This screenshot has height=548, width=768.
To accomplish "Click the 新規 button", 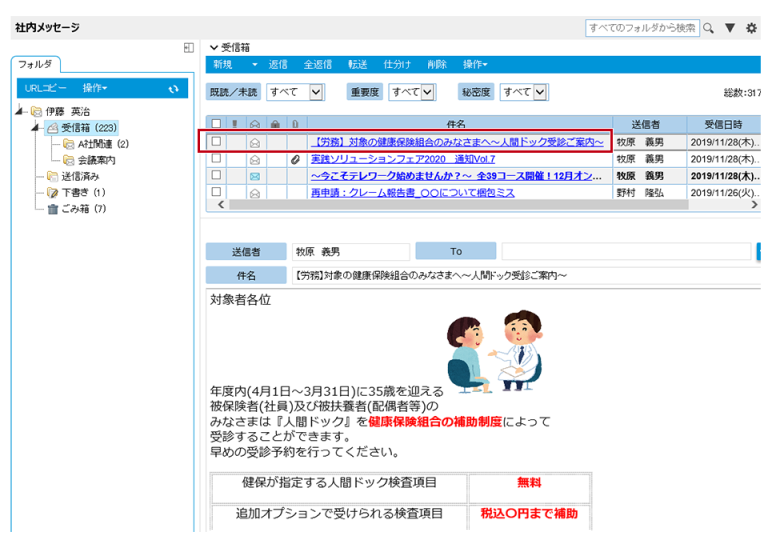I will (x=222, y=64).
